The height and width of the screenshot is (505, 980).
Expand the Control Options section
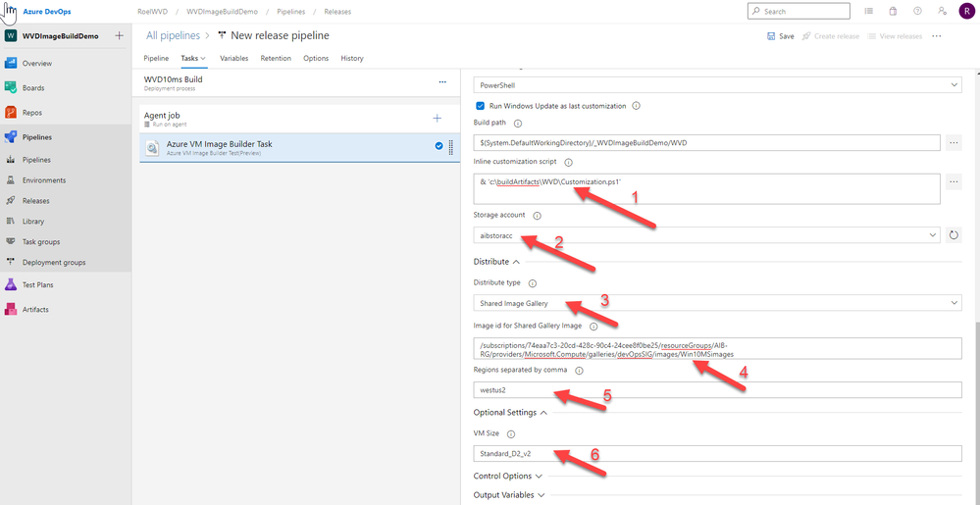[x=508, y=477]
